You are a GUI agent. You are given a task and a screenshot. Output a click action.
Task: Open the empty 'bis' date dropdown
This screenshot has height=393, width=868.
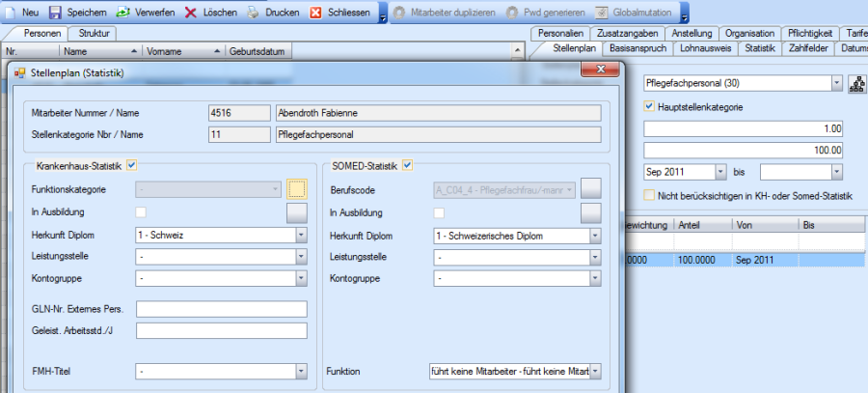[x=836, y=173]
